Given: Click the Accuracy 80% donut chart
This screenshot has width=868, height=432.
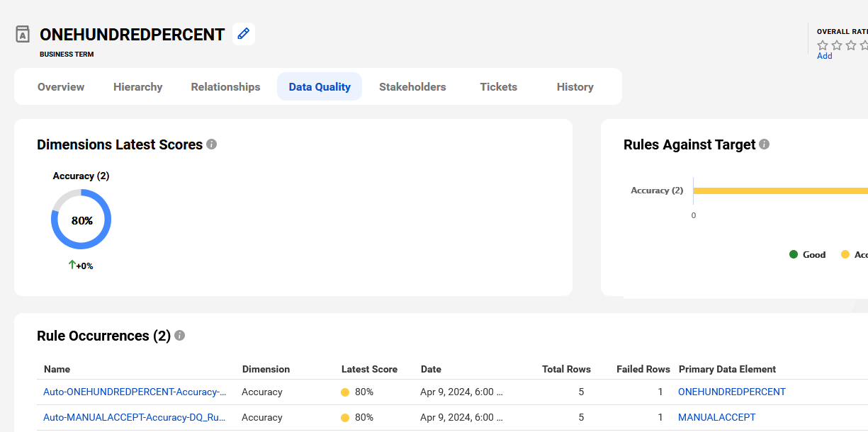Looking at the screenshot, I should [x=81, y=220].
